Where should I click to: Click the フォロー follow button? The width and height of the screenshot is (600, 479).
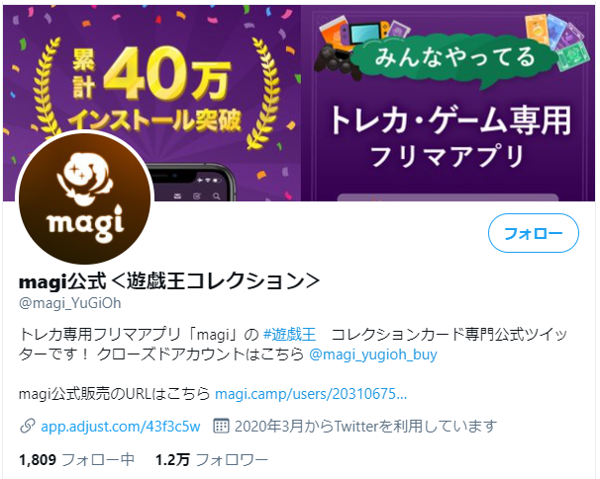pyautogui.click(x=533, y=233)
